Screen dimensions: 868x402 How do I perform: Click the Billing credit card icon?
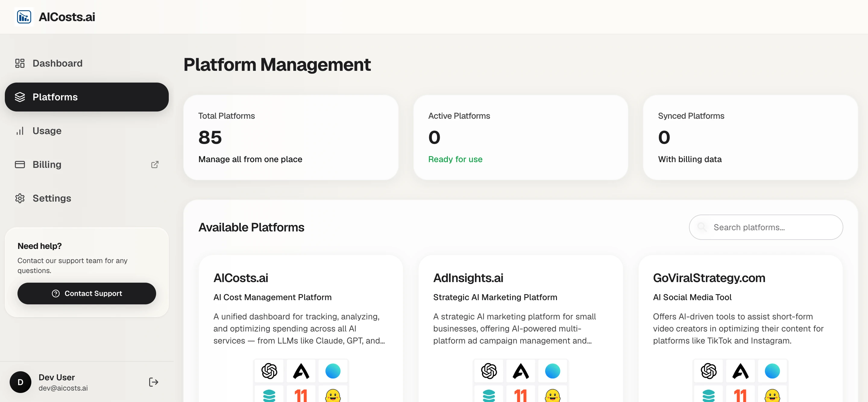pos(20,165)
